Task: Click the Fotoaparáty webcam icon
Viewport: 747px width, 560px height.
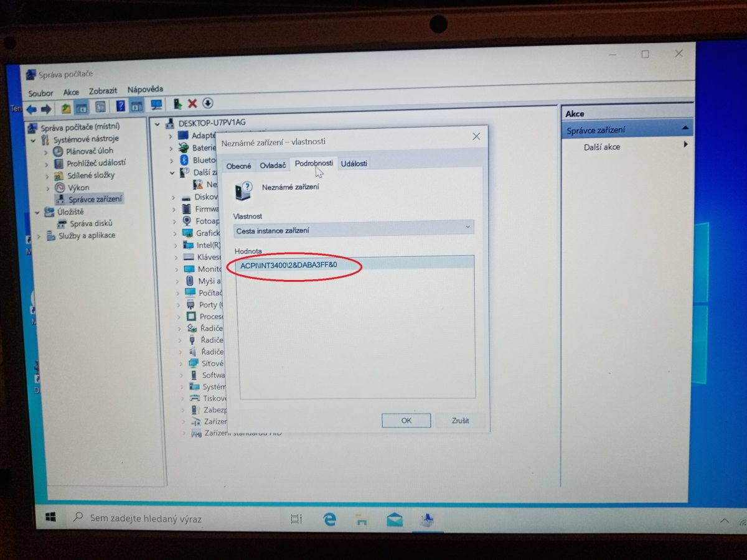Action: pyautogui.click(x=187, y=221)
